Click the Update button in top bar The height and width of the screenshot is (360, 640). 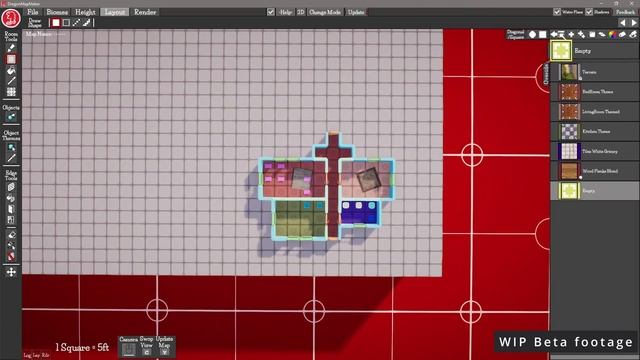pos(356,12)
